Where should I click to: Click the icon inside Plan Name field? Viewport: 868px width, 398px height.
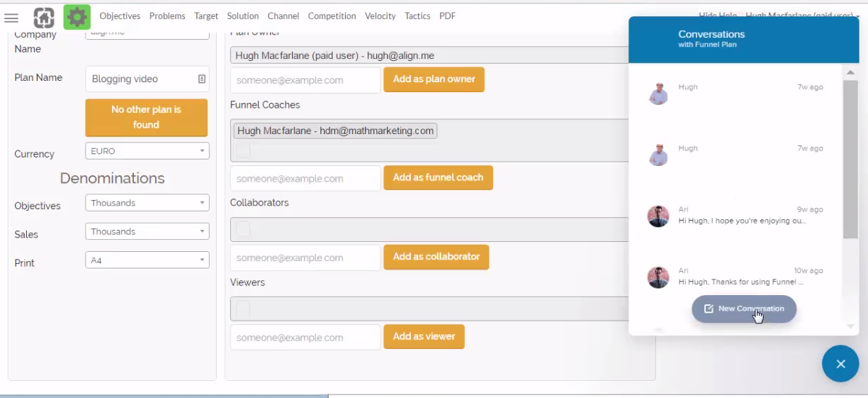click(x=201, y=79)
